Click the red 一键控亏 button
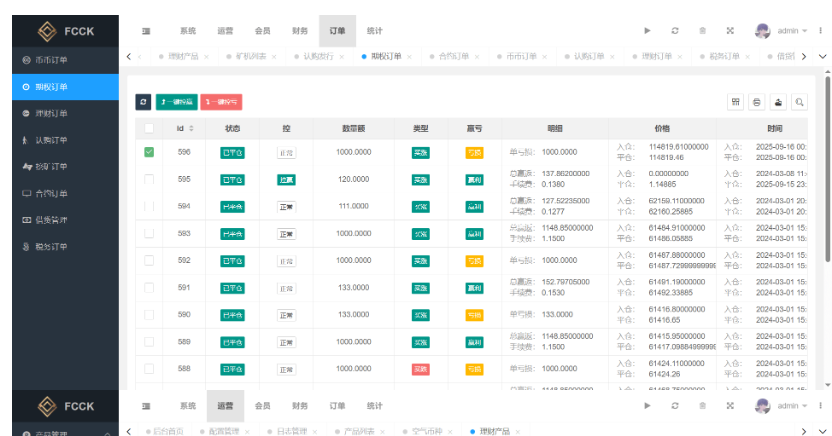 click(x=221, y=102)
